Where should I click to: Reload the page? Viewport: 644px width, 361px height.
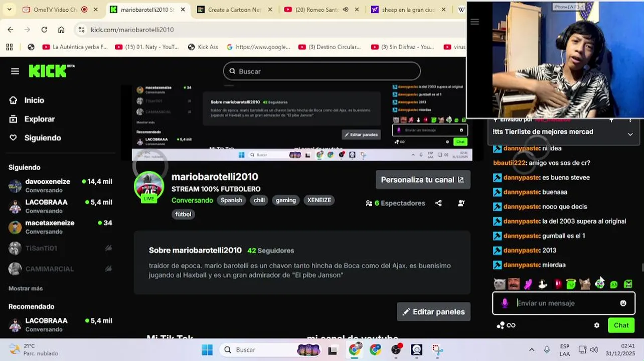44,30
